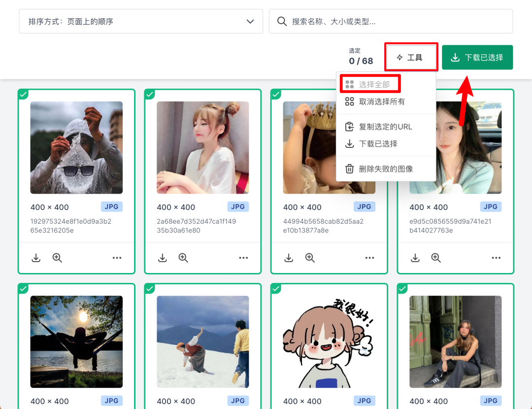Download the 192975324e8f1e0d9a3b2 image via its download icon

click(x=36, y=258)
